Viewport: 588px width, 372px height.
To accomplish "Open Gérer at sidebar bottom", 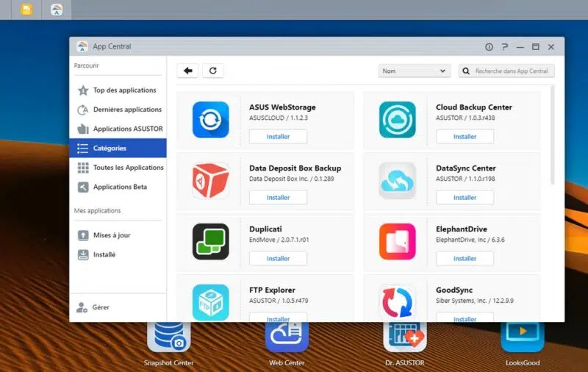I will coord(118,307).
